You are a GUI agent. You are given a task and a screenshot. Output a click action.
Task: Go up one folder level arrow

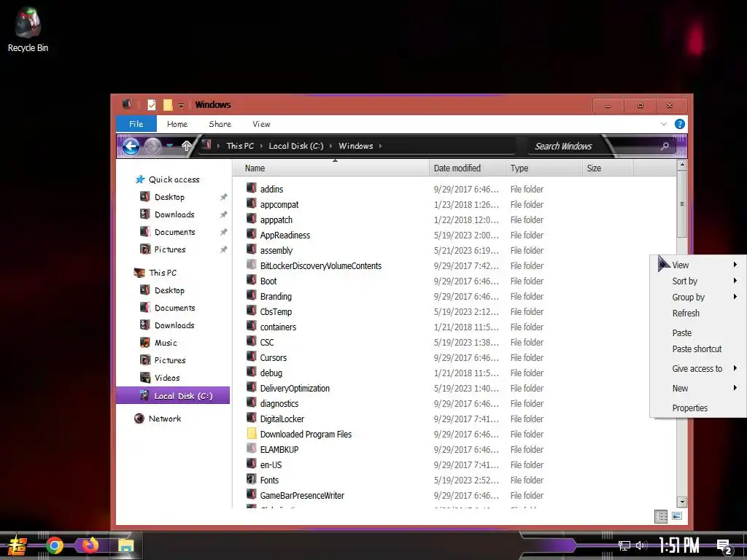pos(186,146)
